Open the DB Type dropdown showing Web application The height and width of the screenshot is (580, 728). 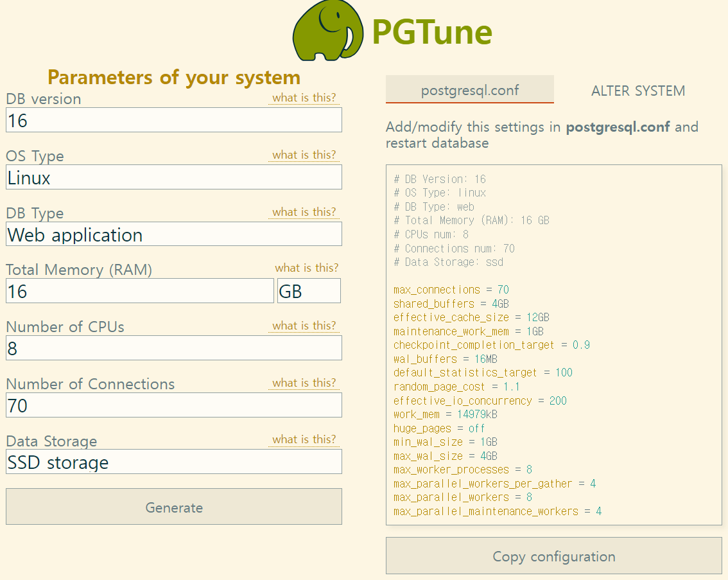(173, 234)
